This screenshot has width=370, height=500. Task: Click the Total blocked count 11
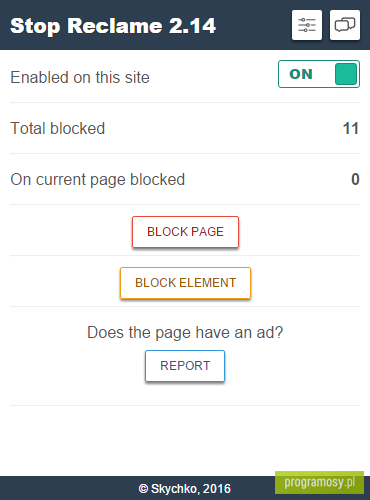(351, 128)
